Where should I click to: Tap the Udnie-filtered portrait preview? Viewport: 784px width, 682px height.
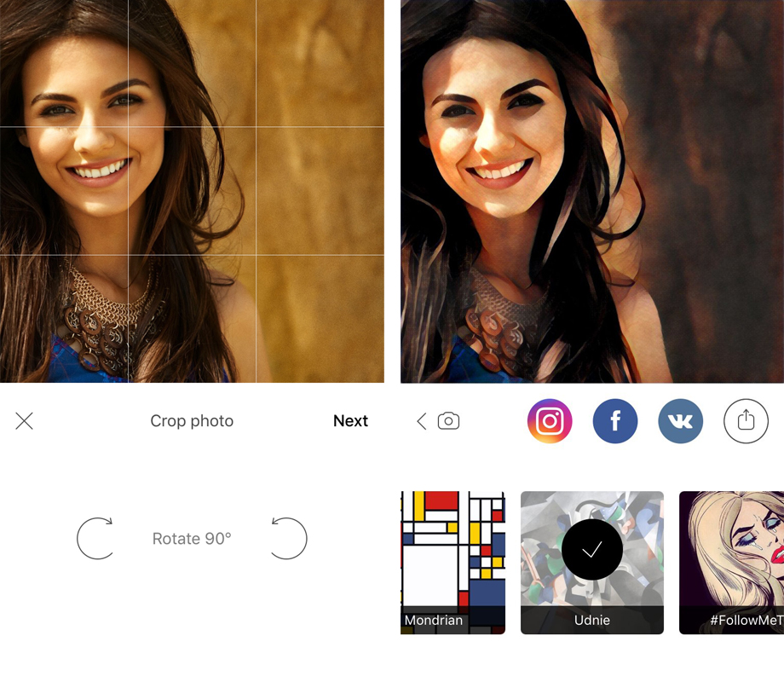tap(592, 191)
